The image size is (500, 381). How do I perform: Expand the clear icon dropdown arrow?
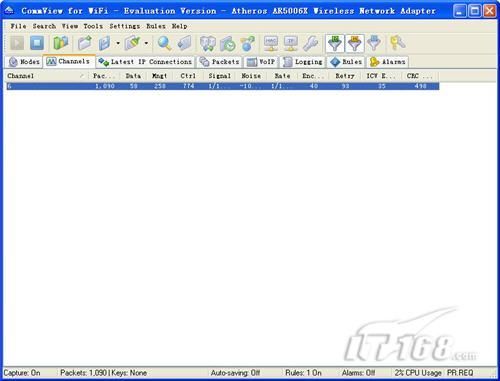146,43
